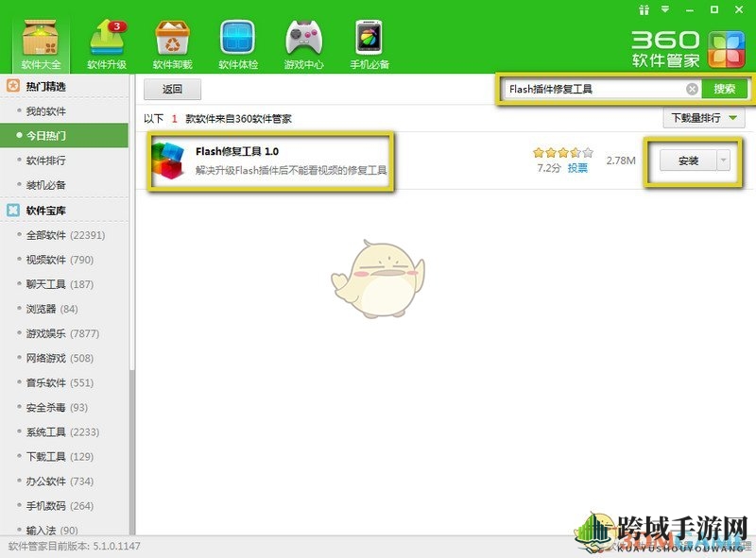The height and width of the screenshot is (558, 756).
Task: Select 今日热门 in sidebar
Action: point(64,135)
